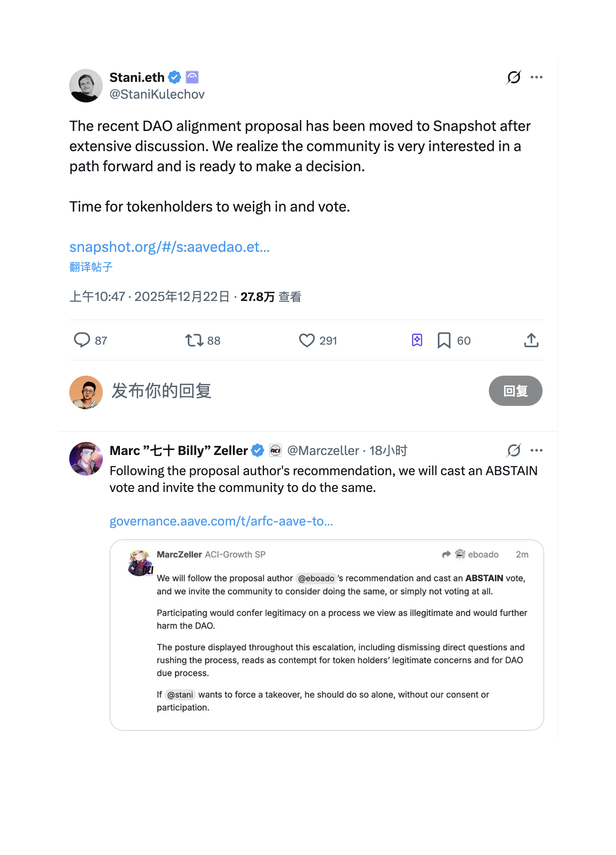The width and height of the screenshot is (616, 855).
Task: Open the governance.aave.com forum link
Action: coord(221,521)
